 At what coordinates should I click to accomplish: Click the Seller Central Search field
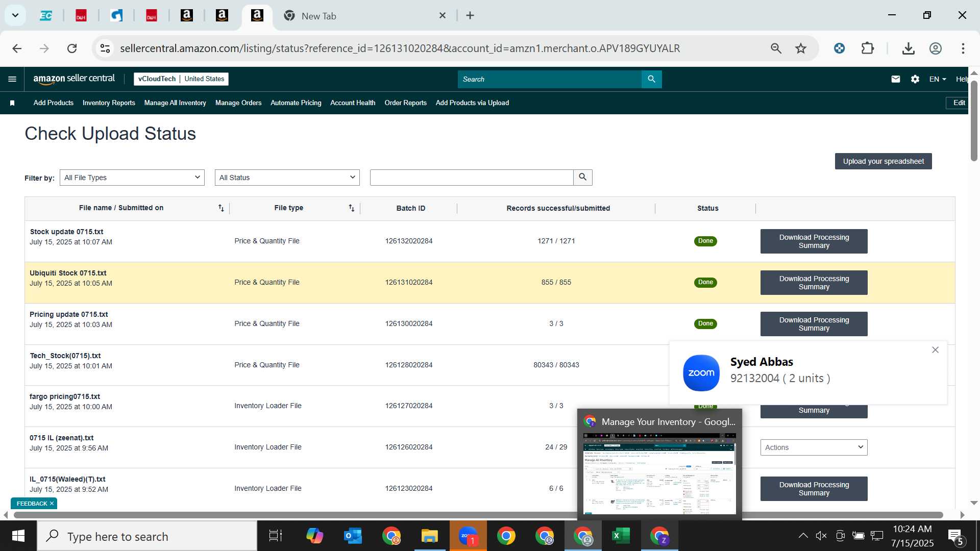pos(549,79)
